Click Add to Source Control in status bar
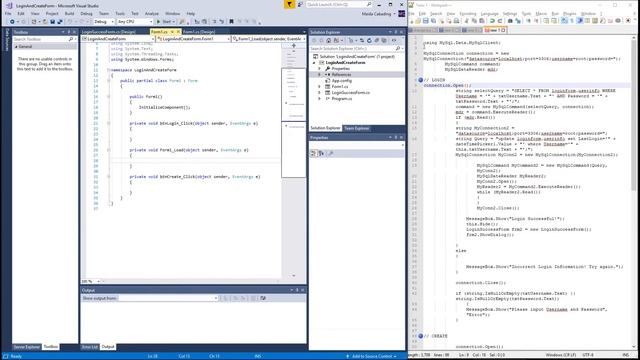The height and width of the screenshot is (360, 640). tap(372, 356)
